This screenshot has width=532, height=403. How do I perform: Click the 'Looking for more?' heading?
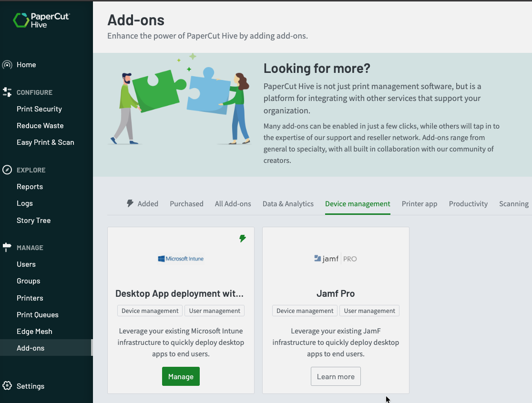(x=317, y=69)
